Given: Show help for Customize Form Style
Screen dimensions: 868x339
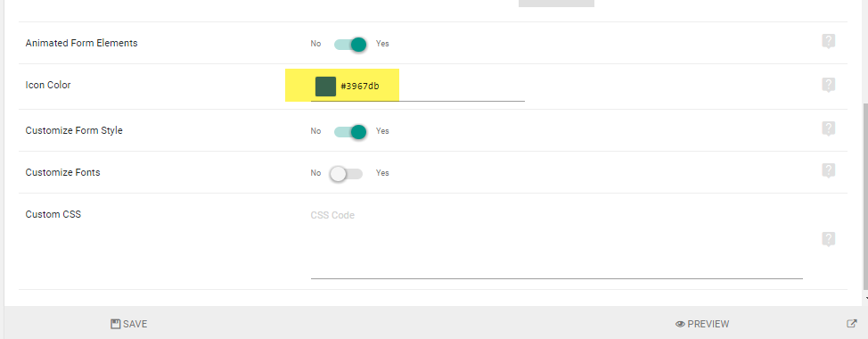Looking at the screenshot, I should click(x=828, y=128).
